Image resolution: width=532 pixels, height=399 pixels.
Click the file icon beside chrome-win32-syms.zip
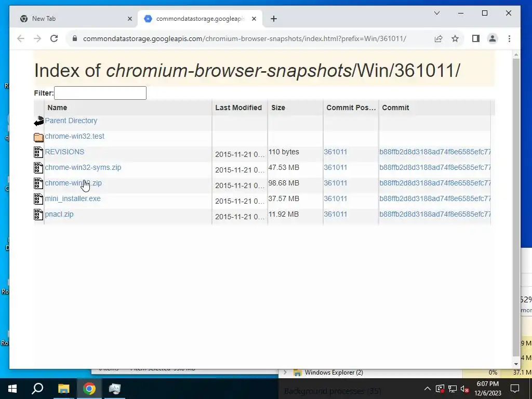coord(38,168)
